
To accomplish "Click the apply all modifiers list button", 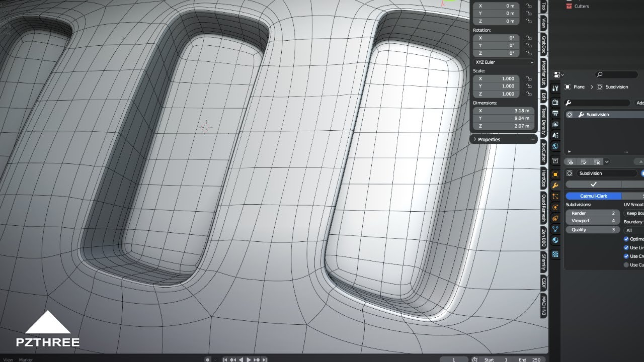I will 583,162.
